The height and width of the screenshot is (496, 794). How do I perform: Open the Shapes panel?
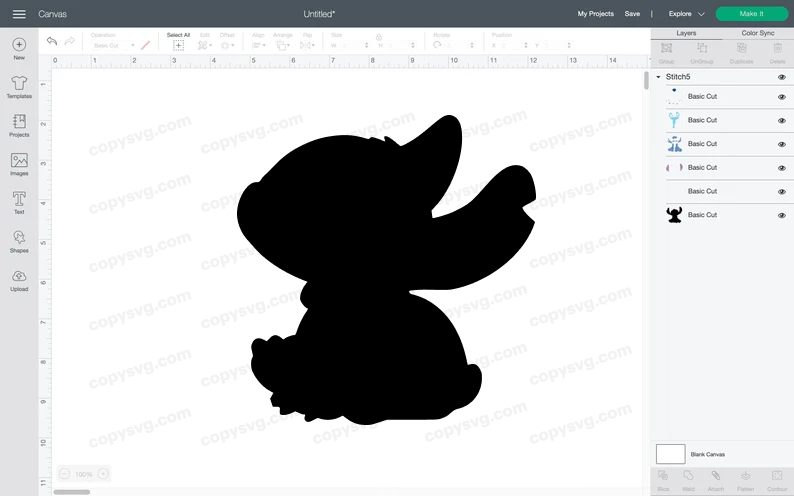click(x=19, y=241)
